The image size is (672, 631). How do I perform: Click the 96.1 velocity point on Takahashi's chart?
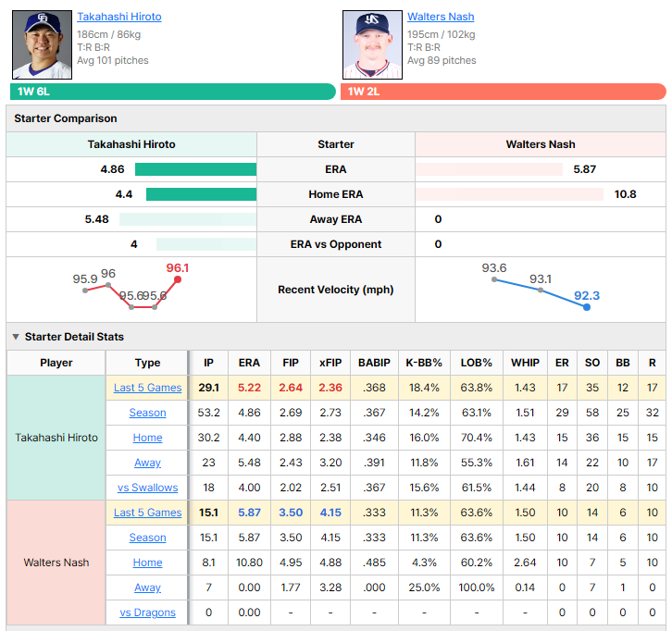pos(178,279)
